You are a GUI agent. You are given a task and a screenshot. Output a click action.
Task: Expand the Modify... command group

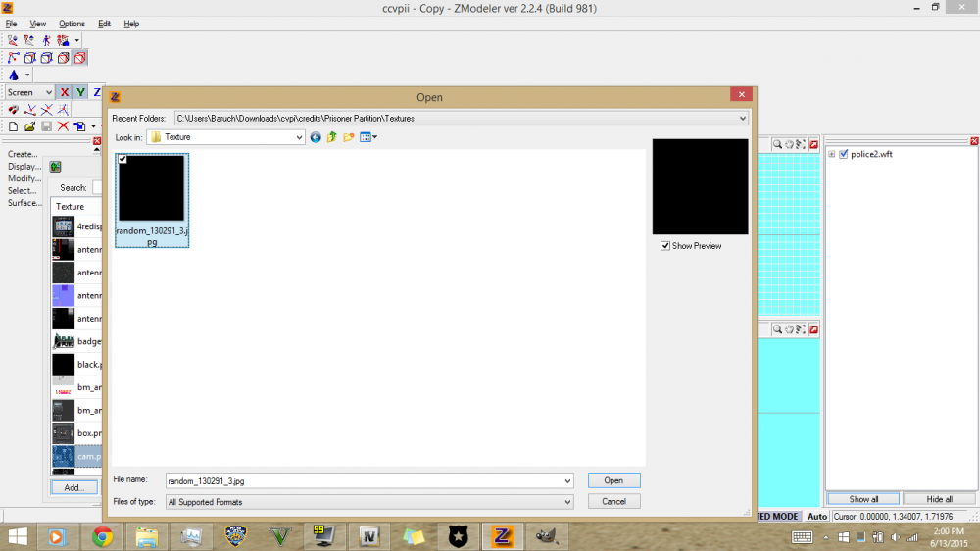point(24,178)
